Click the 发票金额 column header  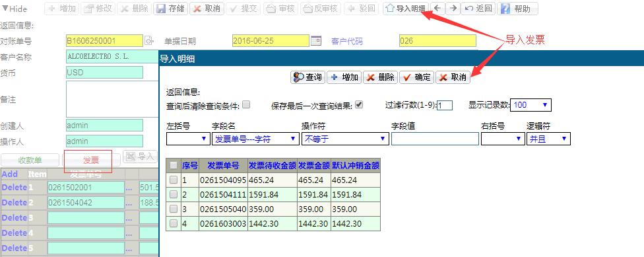tap(314, 166)
